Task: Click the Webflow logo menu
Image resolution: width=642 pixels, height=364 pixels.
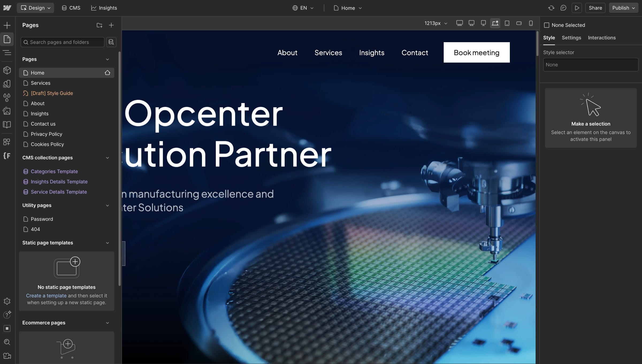Action: click(x=7, y=8)
